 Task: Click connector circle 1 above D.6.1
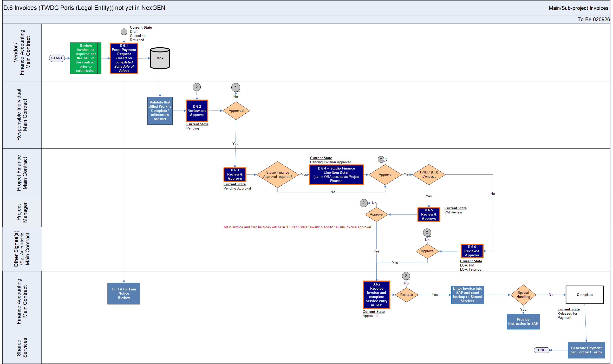[124, 32]
